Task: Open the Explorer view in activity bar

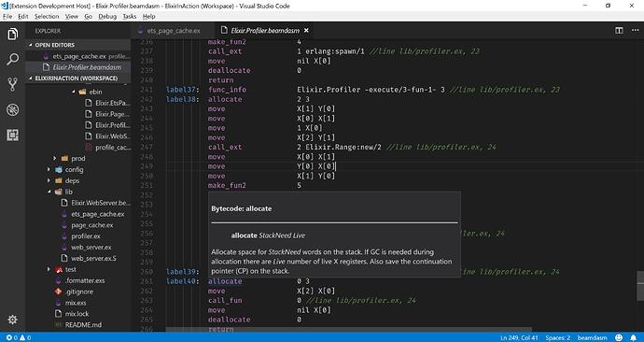Action: point(13,34)
